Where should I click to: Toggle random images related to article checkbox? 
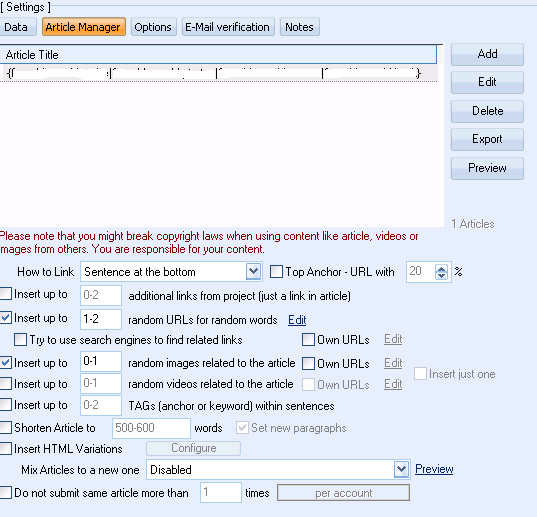point(5,363)
